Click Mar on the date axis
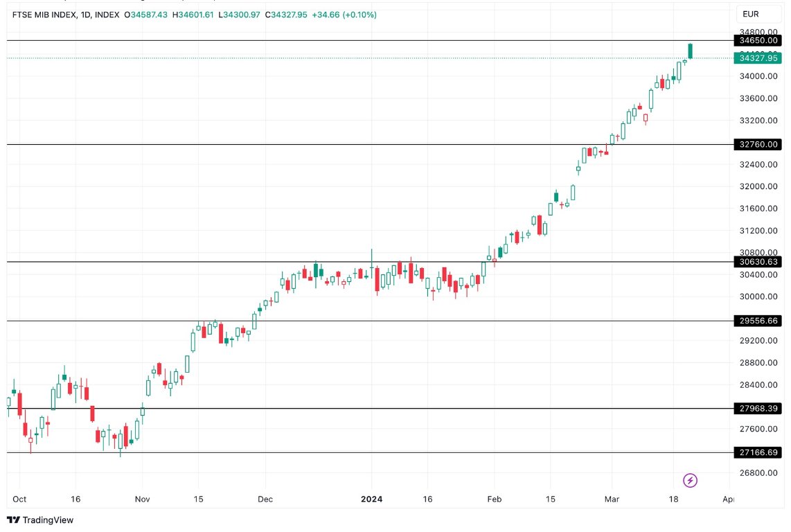This screenshot has width=791, height=532. coord(612,498)
